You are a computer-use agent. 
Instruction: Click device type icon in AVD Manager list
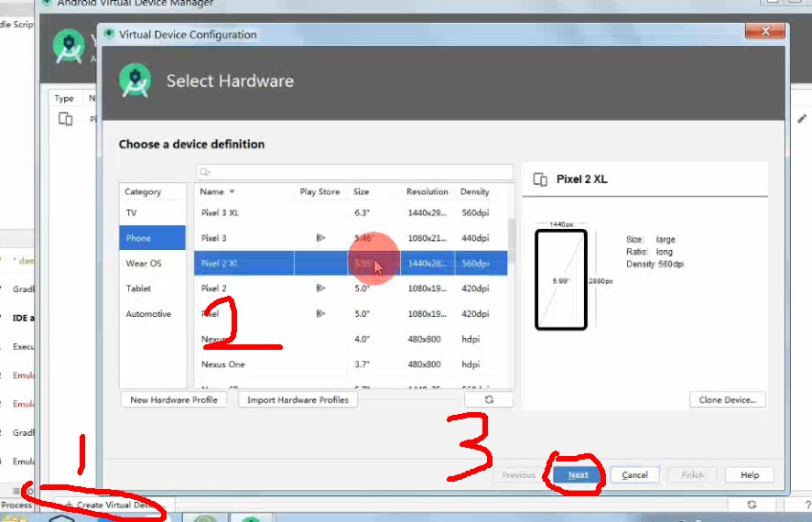65,119
